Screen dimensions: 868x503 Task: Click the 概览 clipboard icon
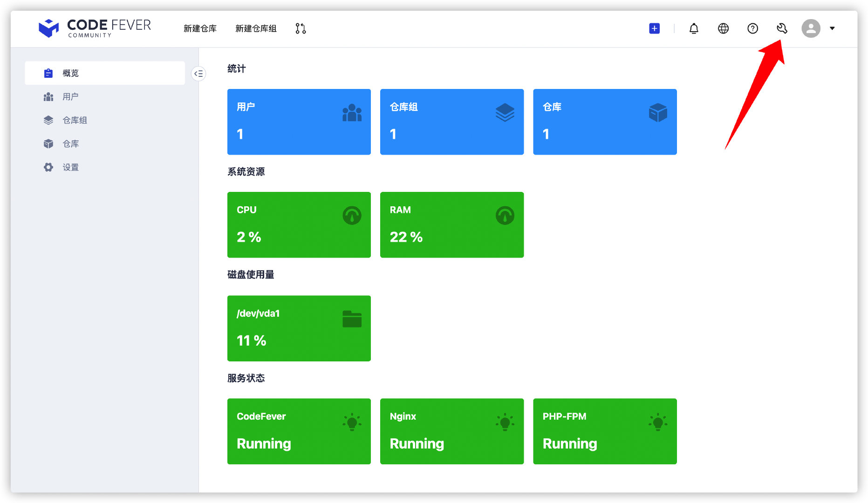click(48, 73)
